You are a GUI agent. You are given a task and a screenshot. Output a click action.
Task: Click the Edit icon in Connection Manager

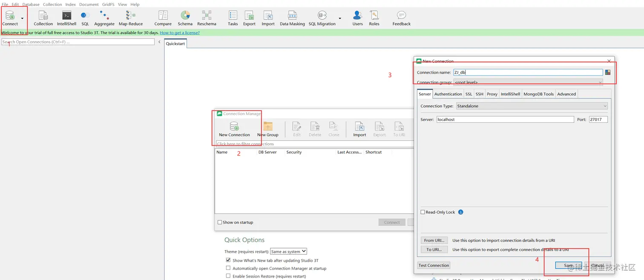(x=297, y=129)
